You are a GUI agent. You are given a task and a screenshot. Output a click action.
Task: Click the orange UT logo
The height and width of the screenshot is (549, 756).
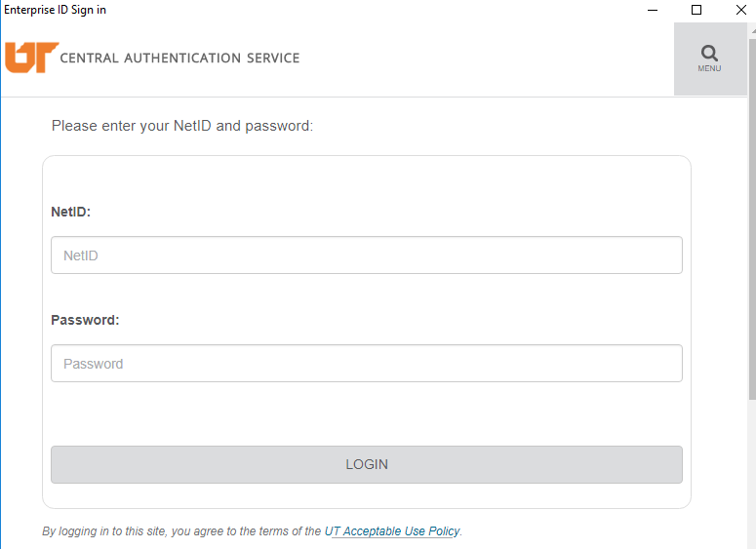(31, 58)
